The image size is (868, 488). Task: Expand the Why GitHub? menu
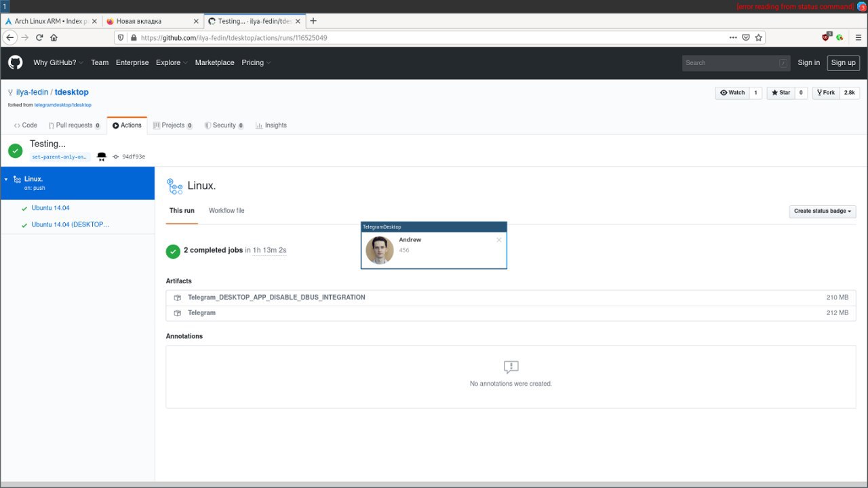coord(58,62)
